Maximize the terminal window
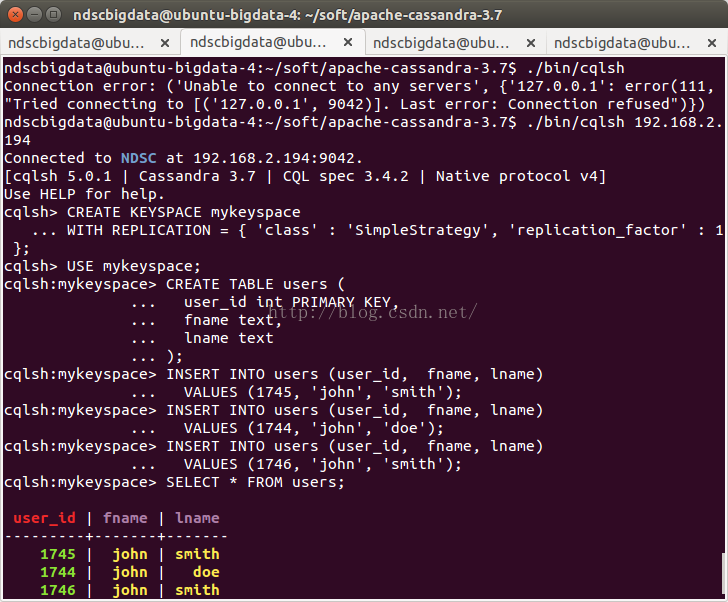728x602 pixels. (54, 14)
